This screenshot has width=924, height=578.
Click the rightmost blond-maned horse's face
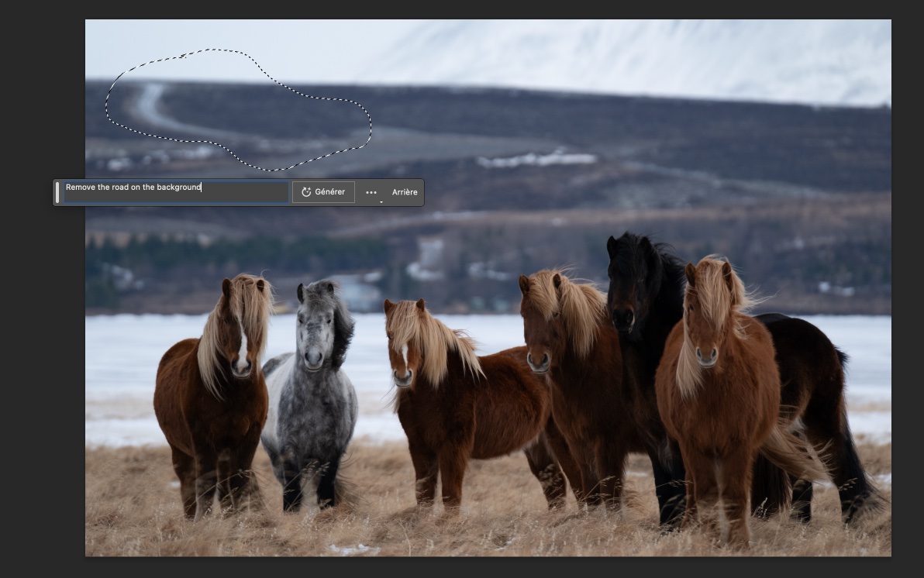pyautogui.click(x=708, y=325)
